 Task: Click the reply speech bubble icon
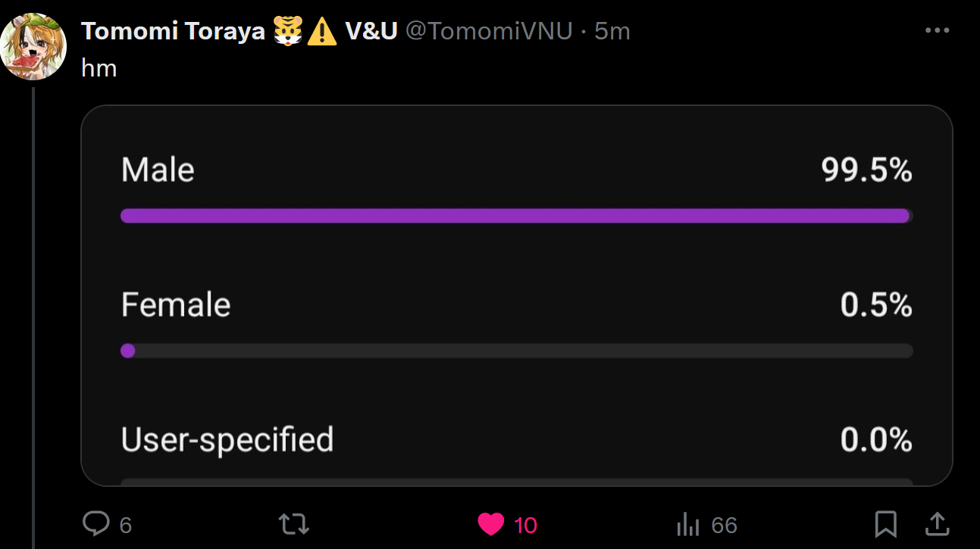coord(96,524)
